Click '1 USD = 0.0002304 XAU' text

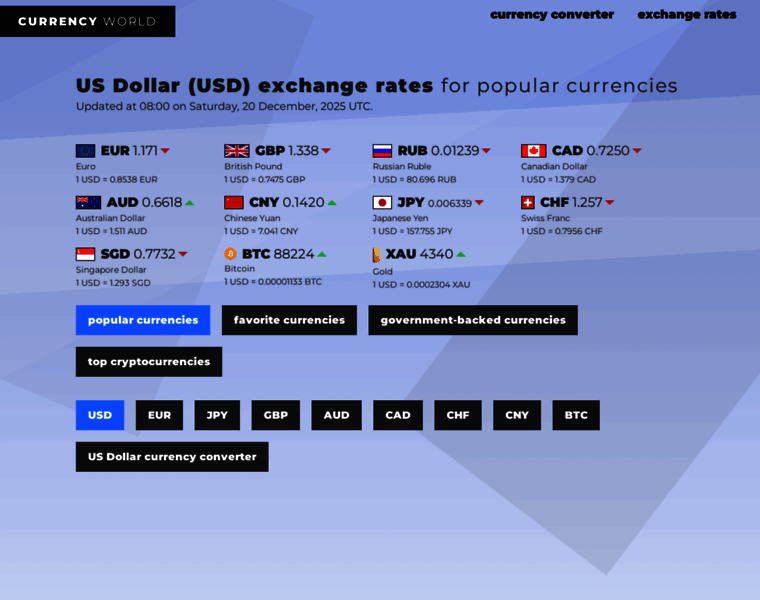pyautogui.click(x=421, y=284)
